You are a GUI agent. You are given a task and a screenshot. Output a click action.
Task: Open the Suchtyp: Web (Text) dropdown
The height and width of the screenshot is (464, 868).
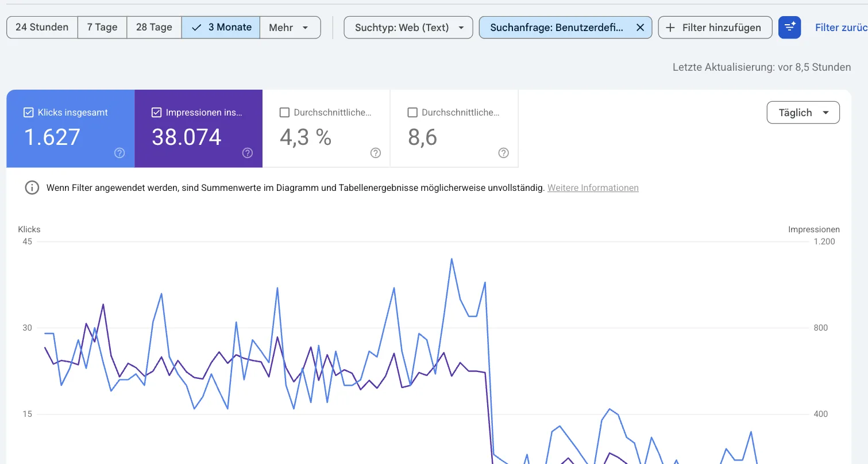click(408, 27)
